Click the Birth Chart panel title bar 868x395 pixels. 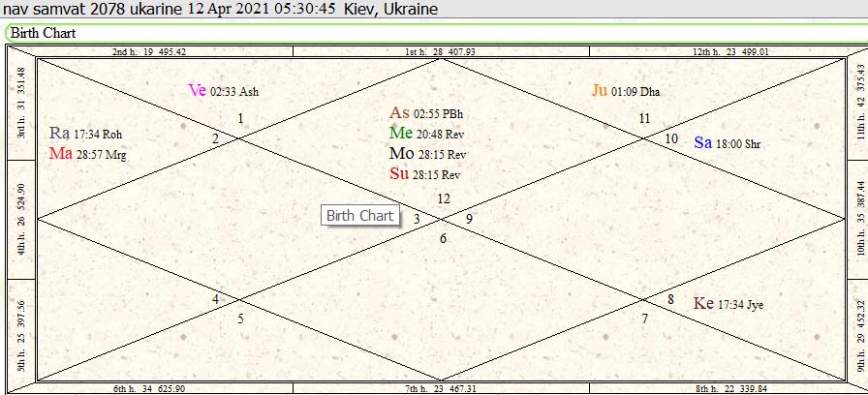point(434,33)
